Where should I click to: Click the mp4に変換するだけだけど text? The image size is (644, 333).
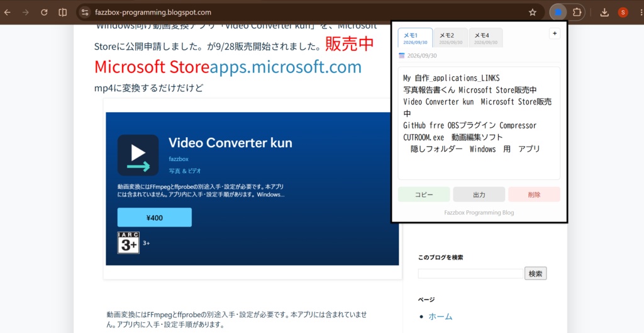(x=148, y=88)
